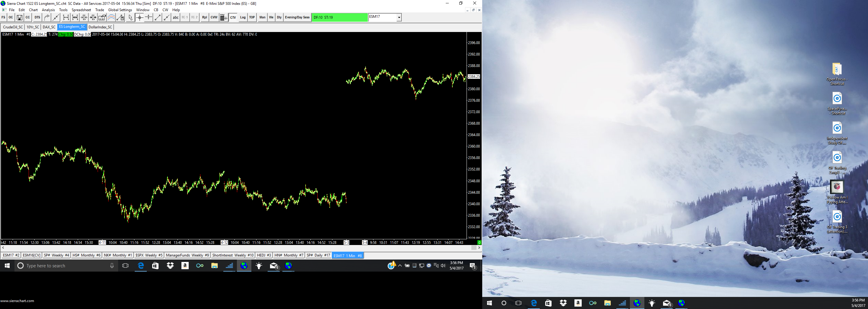Click the curved redo arrow icon

point(47,18)
